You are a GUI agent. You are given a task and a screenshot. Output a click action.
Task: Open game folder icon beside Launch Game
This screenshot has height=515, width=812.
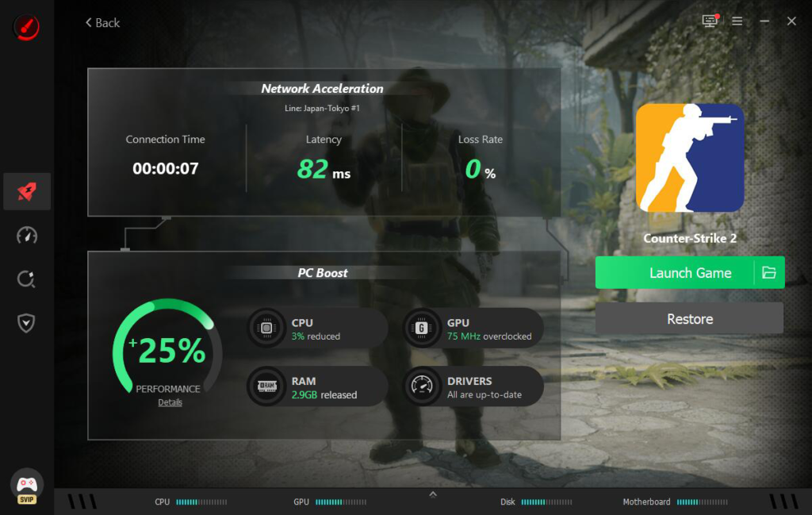769,272
